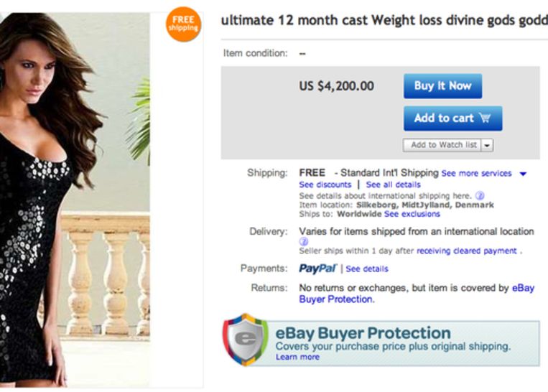The width and height of the screenshot is (548, 392).
Task: View the See exclusions link
Action: coord(412,214)
